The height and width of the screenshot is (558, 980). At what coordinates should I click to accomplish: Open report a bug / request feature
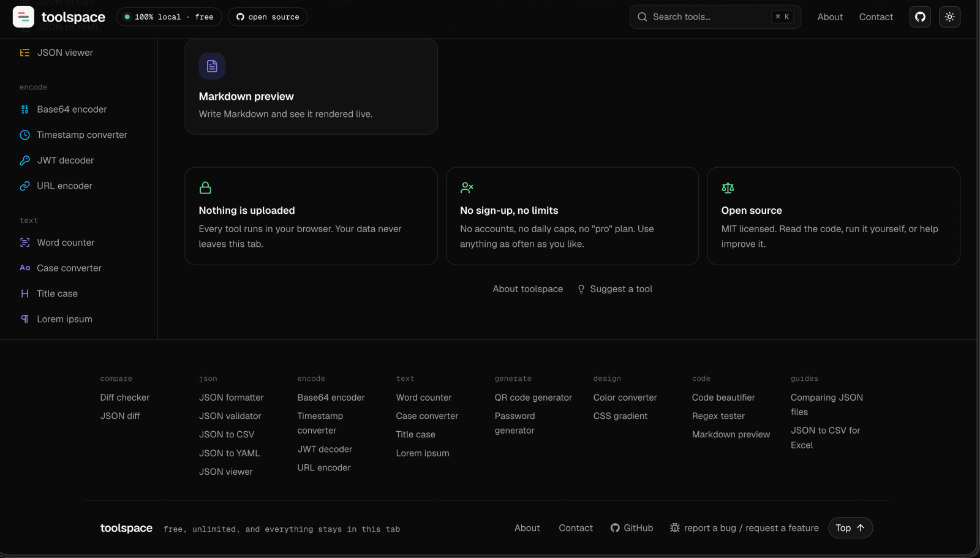click(x=744, y=528)
